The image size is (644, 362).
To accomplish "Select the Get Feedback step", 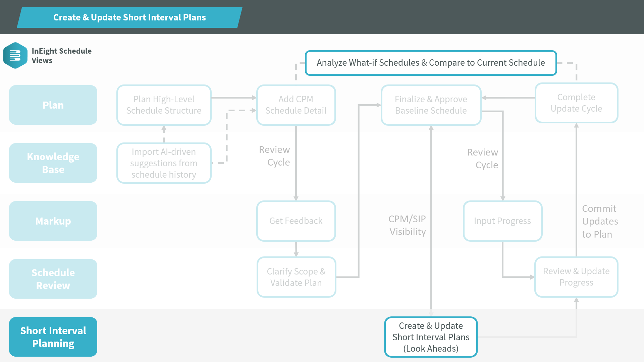I will (x=296, y=221).
